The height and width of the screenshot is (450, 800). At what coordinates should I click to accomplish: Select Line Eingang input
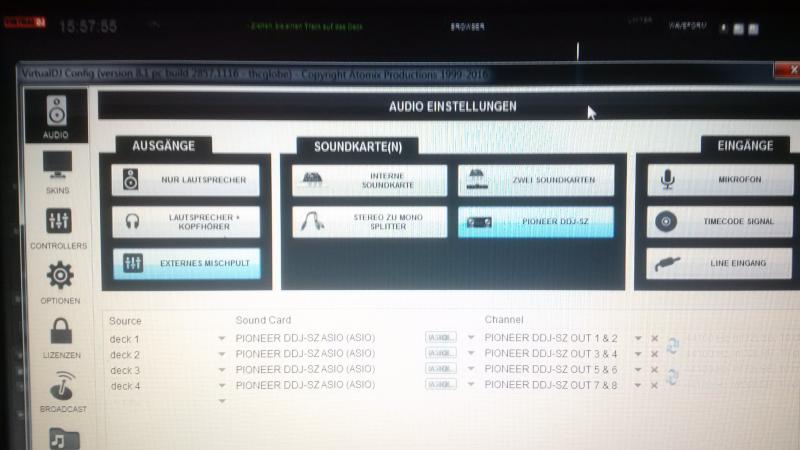pyautogui.click(x=719, y=263)
